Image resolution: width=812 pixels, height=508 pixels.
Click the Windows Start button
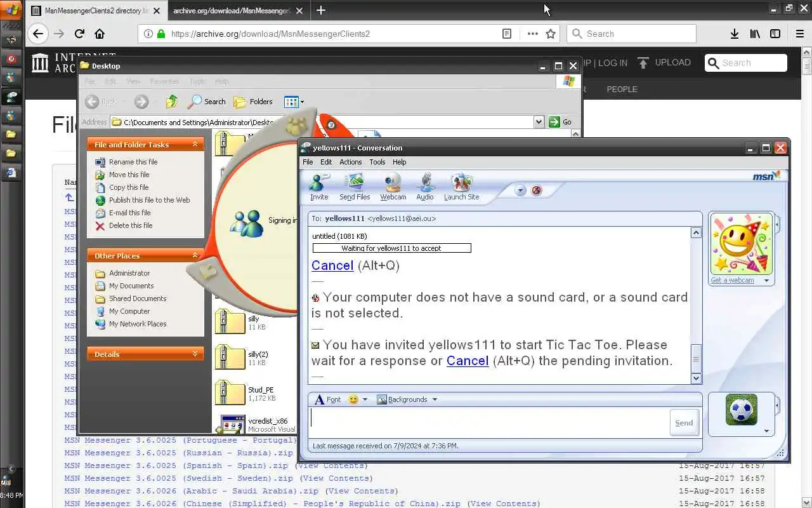click(x=12, y=10)
